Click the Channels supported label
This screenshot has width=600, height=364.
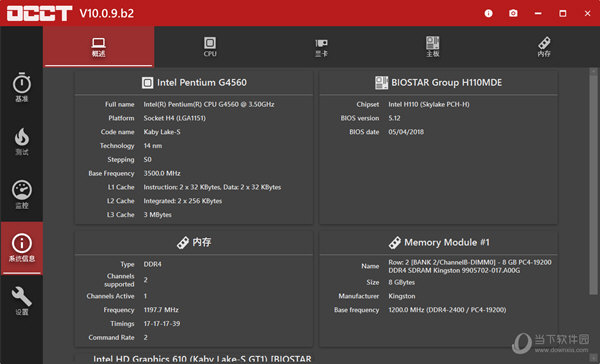pyautogui.click(x=119, y=280)
